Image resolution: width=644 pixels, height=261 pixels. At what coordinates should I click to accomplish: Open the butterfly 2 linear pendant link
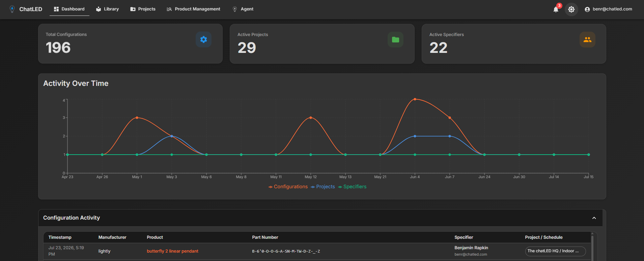click(x=172, y=251)
